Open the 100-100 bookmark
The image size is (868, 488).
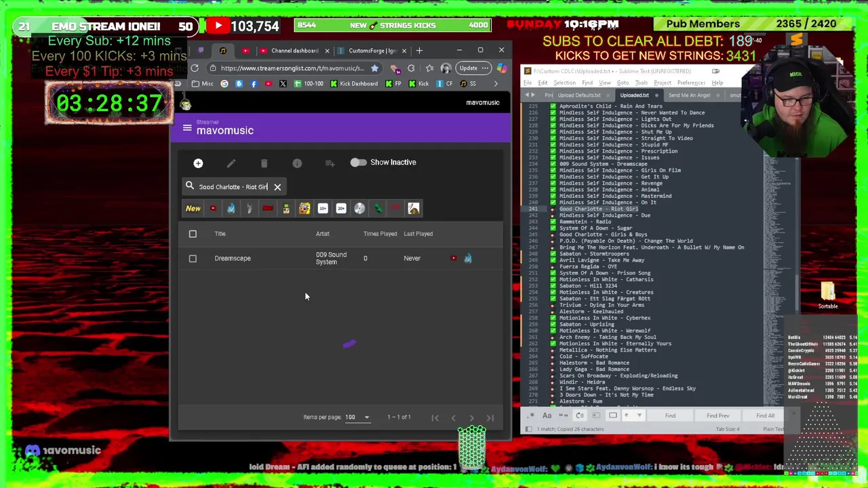tap(309, 83)
